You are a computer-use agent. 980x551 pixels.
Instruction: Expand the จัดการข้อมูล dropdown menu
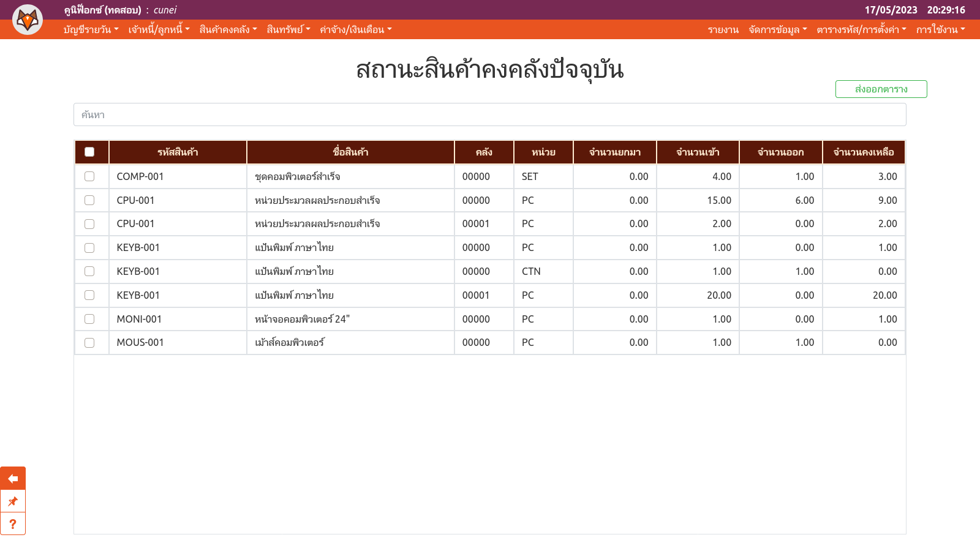point(777,29)
